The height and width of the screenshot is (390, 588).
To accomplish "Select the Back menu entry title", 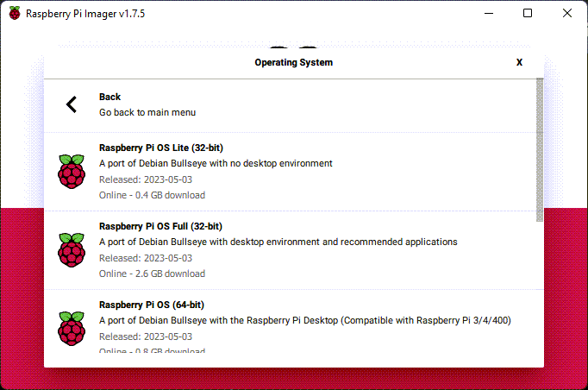I will [x=109, y=97].
